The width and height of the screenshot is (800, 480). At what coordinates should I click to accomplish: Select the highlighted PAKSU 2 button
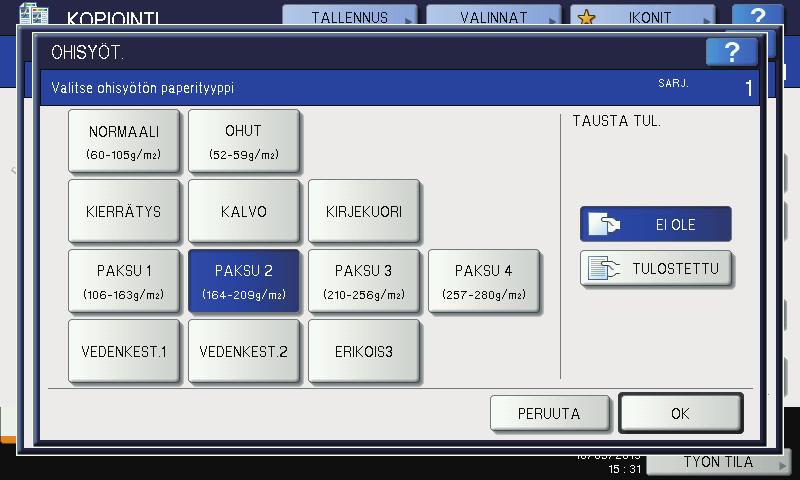244,281
